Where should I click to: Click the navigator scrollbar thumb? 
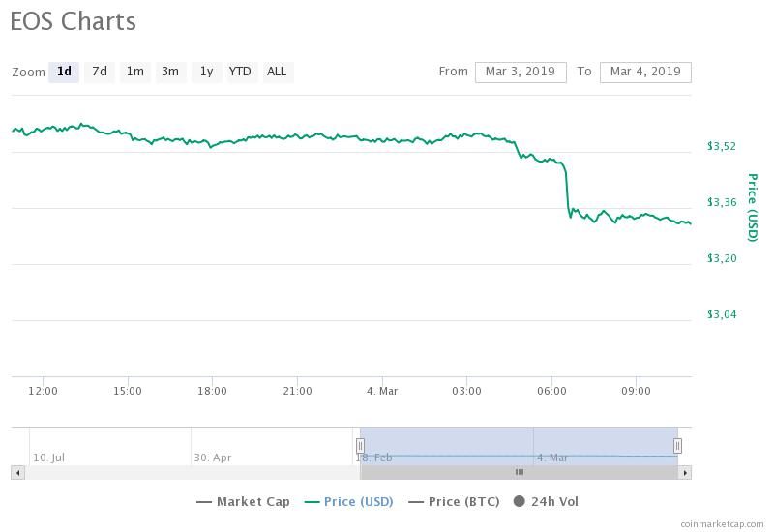[x=519, y=472]
